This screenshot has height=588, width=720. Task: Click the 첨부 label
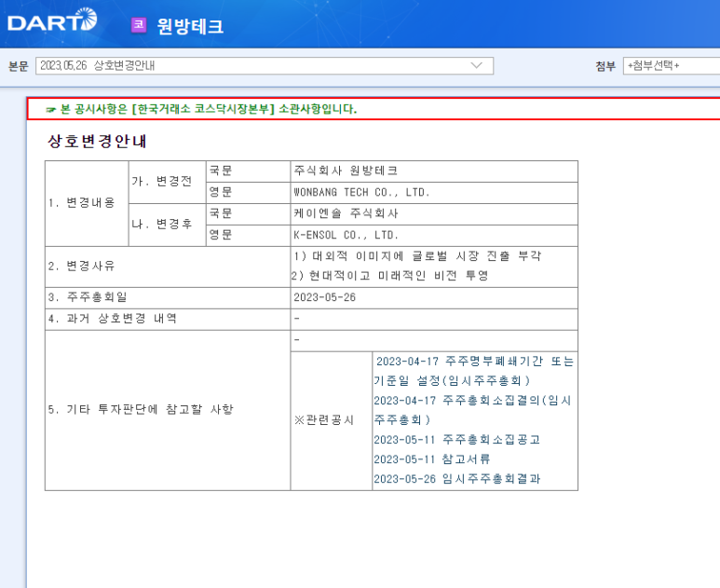point(605,66)
